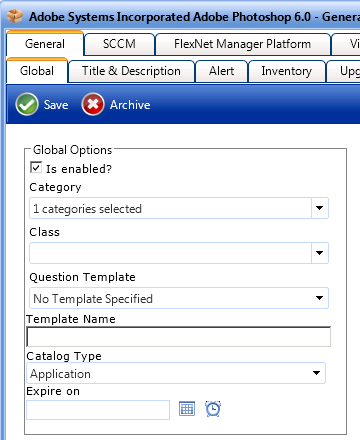This screenshot has width=360, height=440.
Task: Focus the Template Name text field
Action: click(179, 337)
